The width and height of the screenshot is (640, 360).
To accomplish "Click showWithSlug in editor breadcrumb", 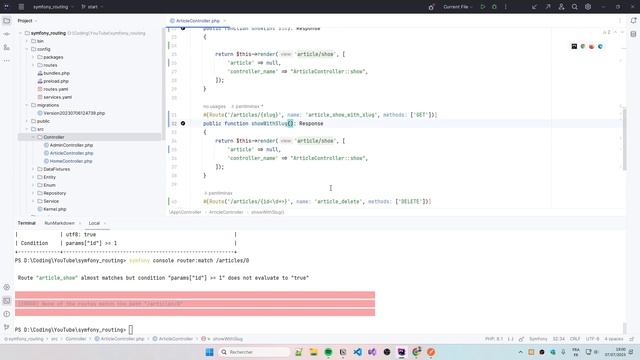I will (267, 212).
